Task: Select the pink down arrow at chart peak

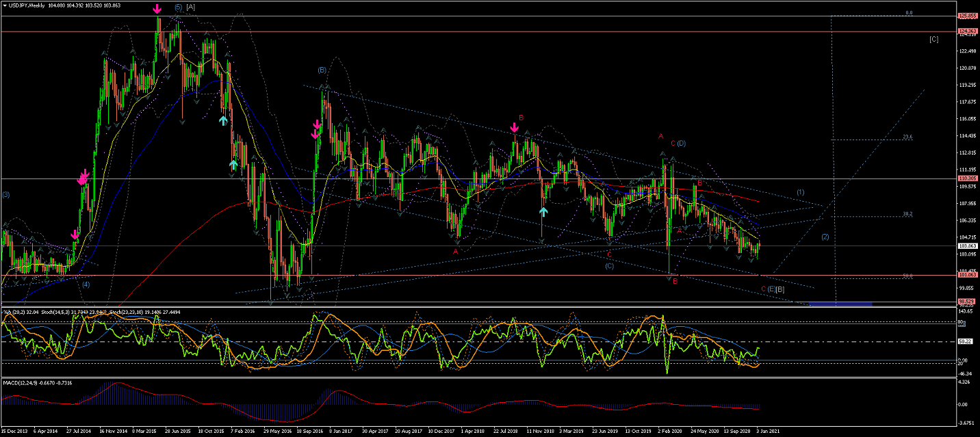Action: point(157,9)
